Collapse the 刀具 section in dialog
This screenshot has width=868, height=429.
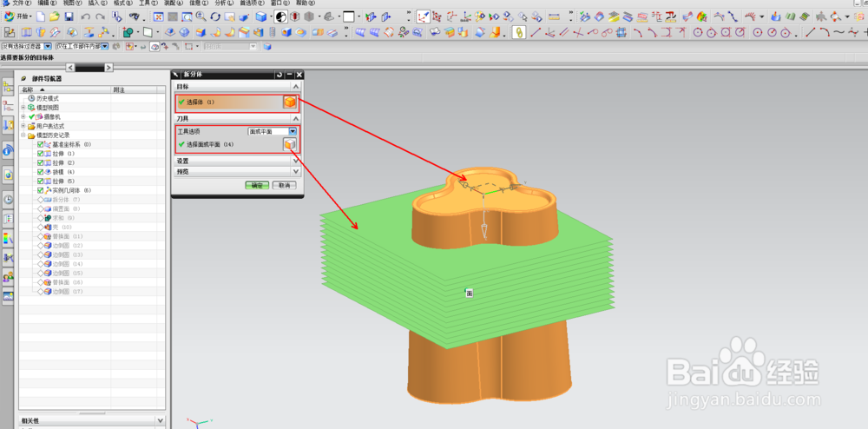296,118
